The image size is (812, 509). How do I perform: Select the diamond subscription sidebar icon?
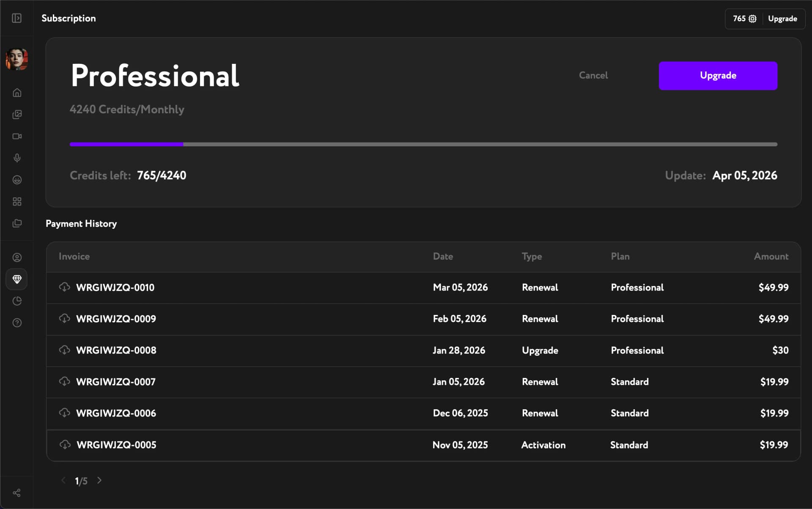click(17, 279)
